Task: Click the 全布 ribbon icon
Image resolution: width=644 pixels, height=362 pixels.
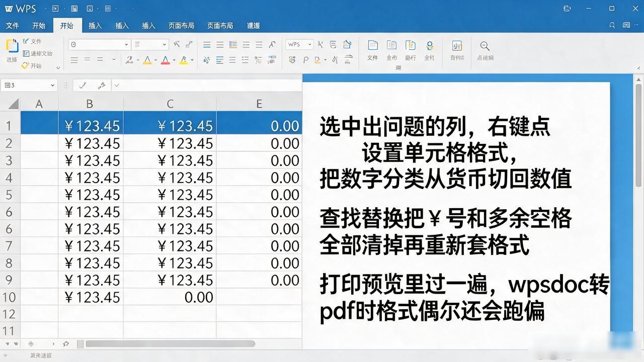Action: point(392,50)
